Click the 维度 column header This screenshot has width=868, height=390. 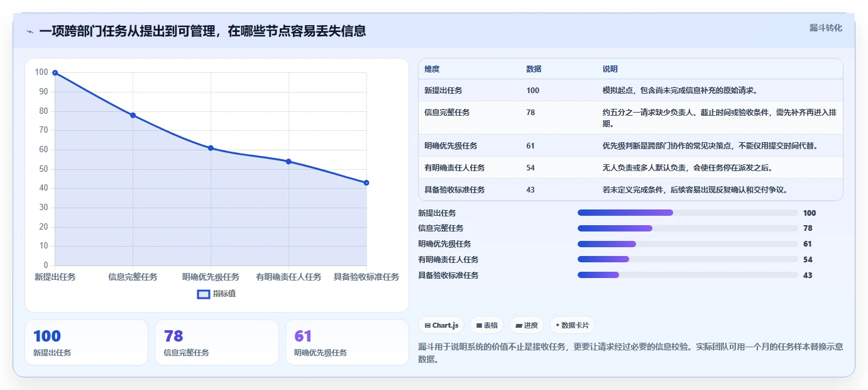click(x=432, y=69)
